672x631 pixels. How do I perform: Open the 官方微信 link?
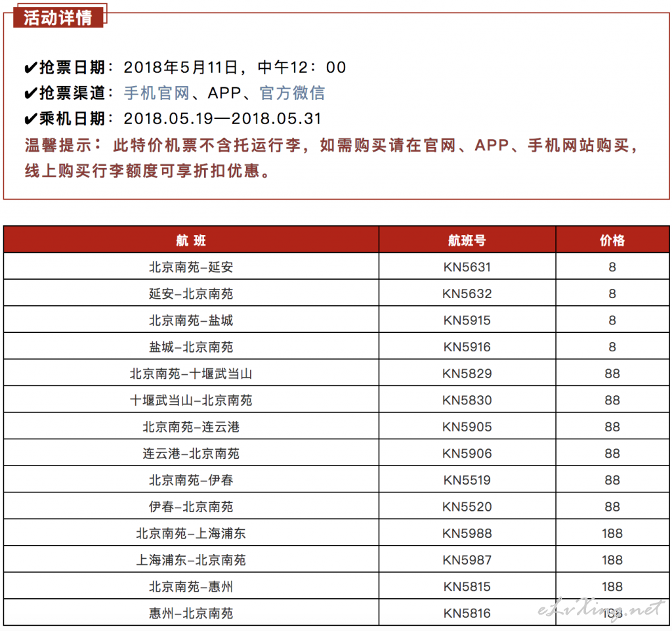click(x=292, y=93)
